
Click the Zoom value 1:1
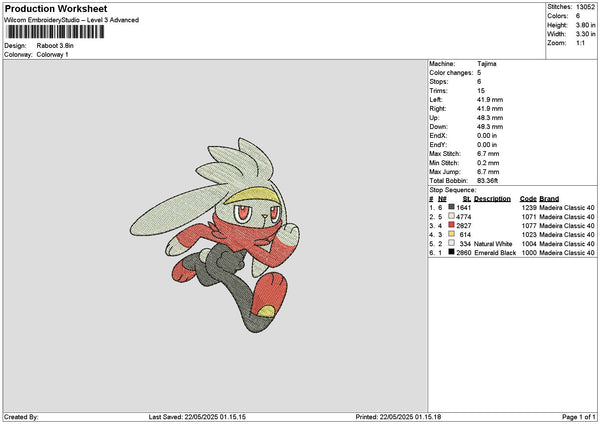click(x=580, y=43)
